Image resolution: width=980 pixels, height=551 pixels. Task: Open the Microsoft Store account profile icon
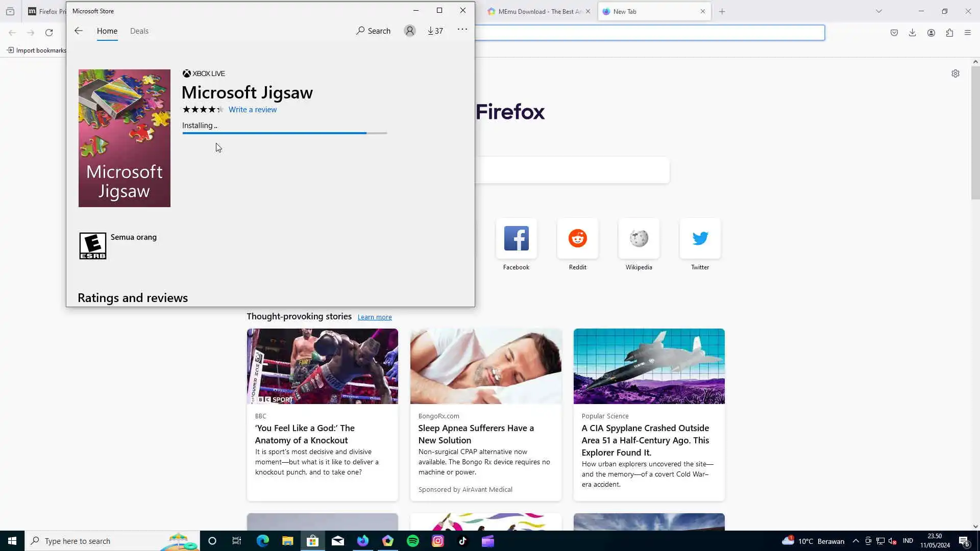coord(409,31)
